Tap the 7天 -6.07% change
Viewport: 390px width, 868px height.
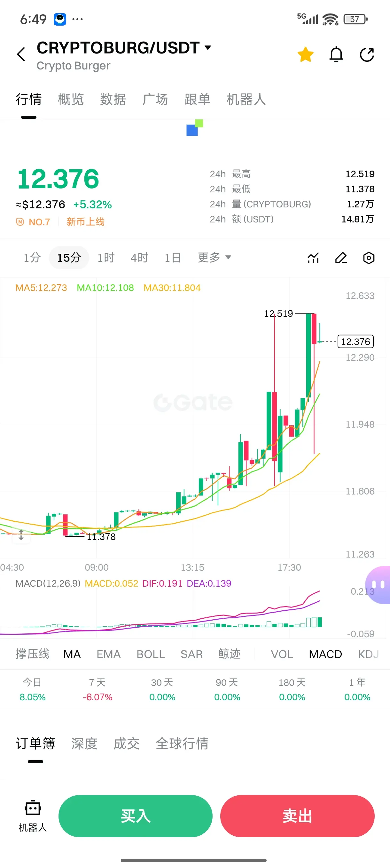[97, 690]
